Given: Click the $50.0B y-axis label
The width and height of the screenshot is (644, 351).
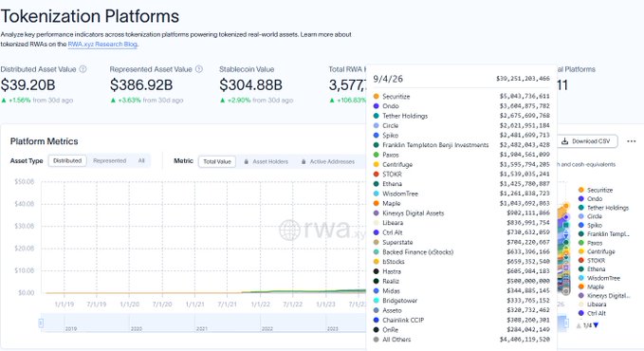Looking at the screenshot, I should 25,181.
